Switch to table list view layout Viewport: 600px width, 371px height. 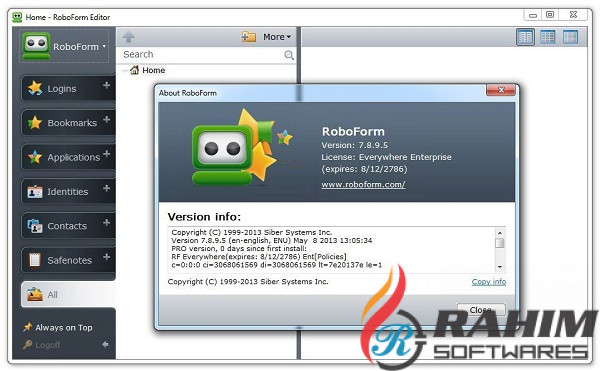click(x=548, y=37)
